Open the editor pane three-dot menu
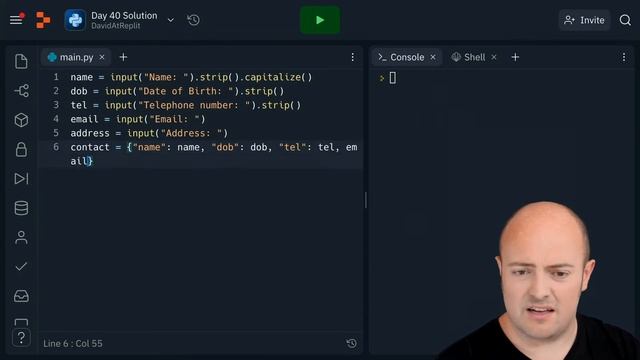Image resolution: width=640 pixels, height=360 pixels. point(353,57)
